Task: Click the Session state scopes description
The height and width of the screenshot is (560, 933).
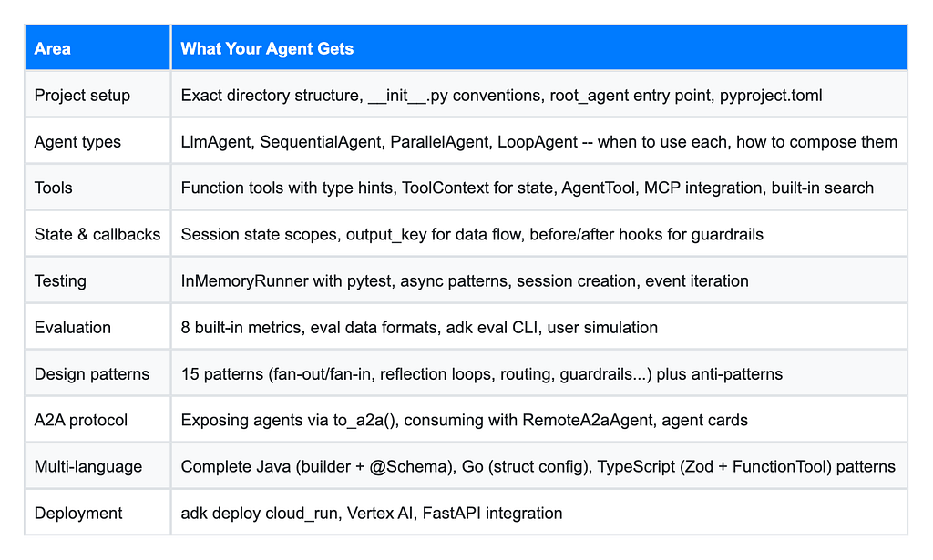Action: coord(471,234)
